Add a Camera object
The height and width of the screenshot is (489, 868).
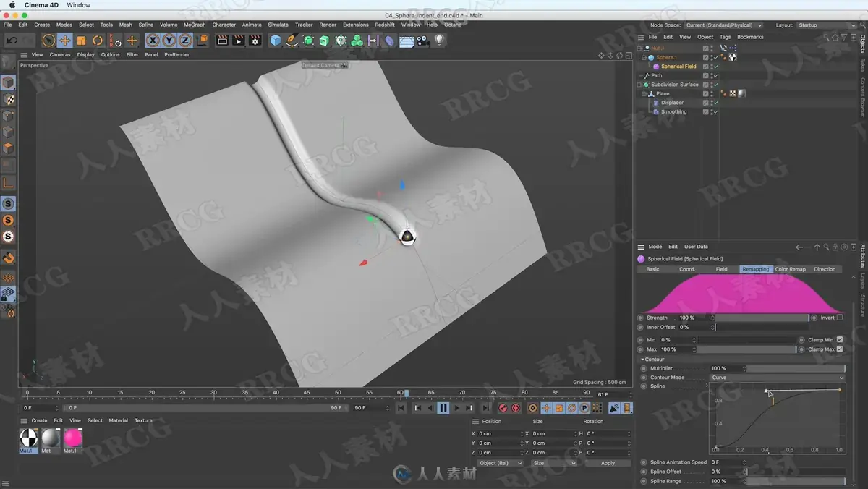[x=422, y=41]
